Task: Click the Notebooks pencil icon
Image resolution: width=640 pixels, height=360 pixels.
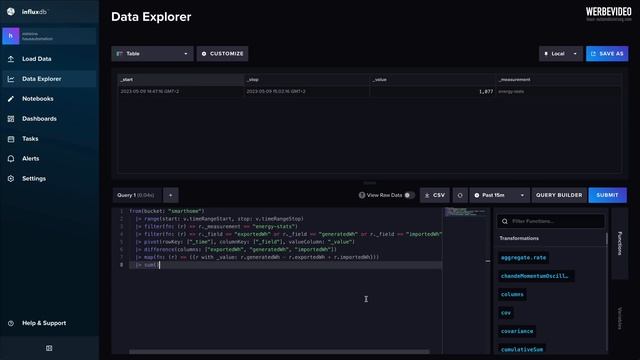Action: point(11,99)
